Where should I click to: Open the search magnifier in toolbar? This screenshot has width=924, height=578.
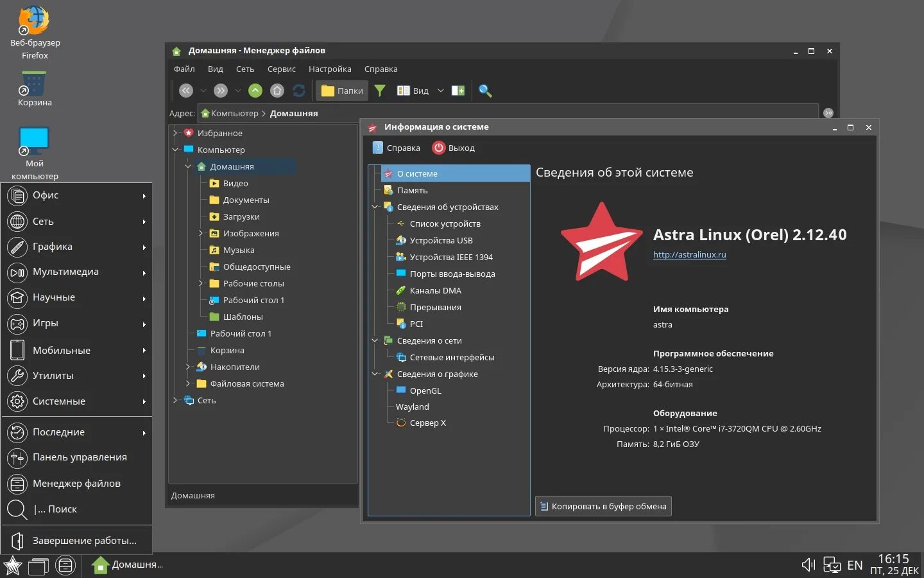click(486, 91)
